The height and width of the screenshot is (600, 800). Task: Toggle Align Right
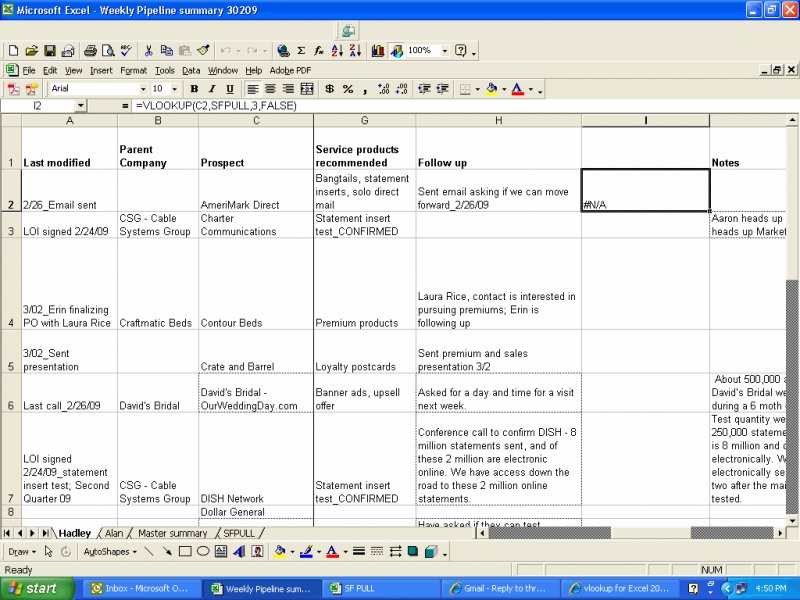coord(288,89)
